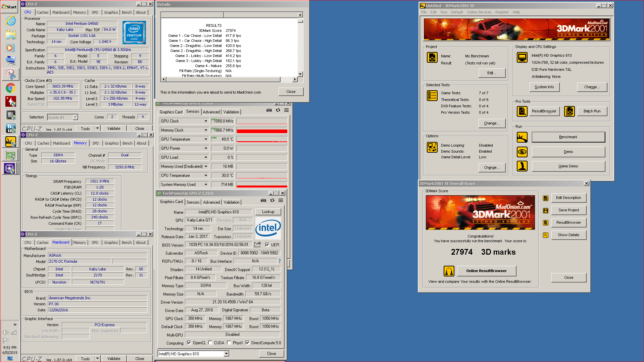Open Windows Explorer folder icon in taskbar

pos(11,35)
